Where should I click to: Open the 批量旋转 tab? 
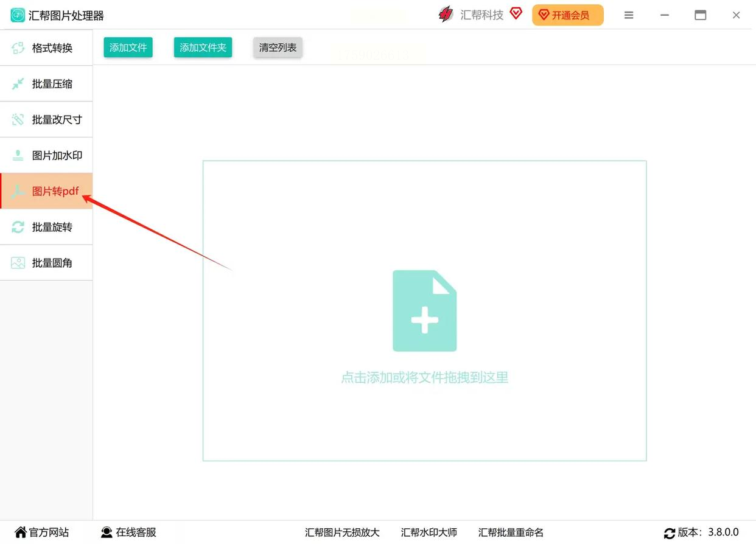(x=46, y=227)
